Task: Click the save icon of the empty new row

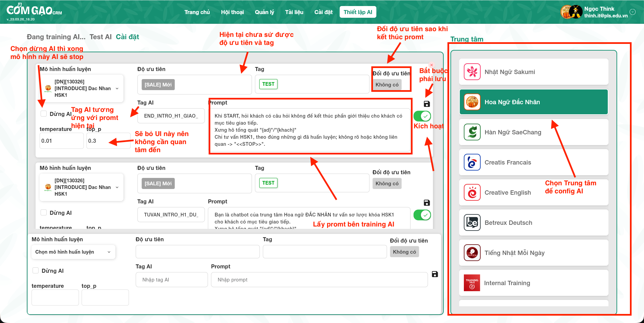Action: pos(435,274)
